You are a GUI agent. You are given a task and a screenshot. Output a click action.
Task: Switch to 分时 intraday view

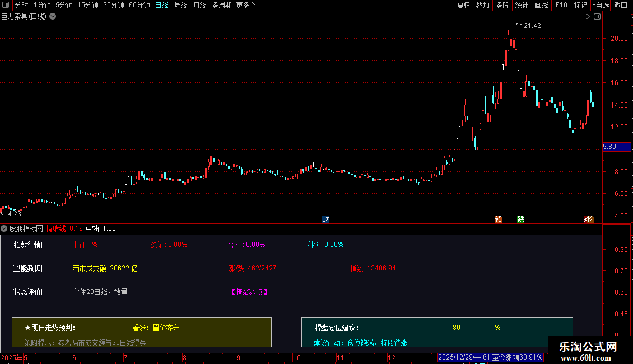[x=21, y=5]
